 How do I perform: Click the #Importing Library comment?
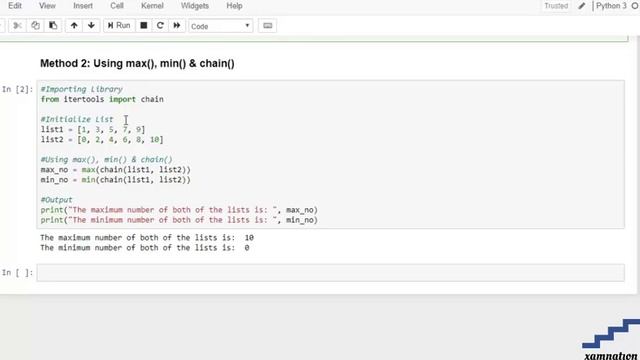[82, 89]
